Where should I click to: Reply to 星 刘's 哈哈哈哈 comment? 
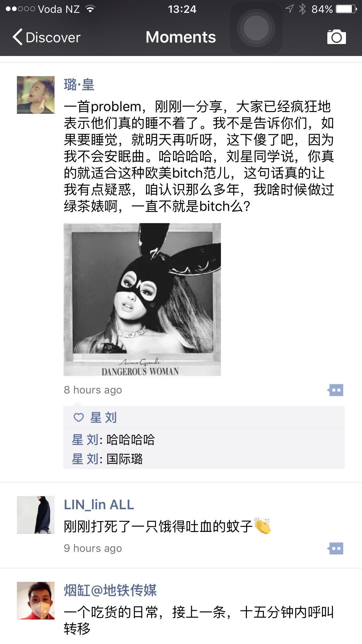pos(204,440)
